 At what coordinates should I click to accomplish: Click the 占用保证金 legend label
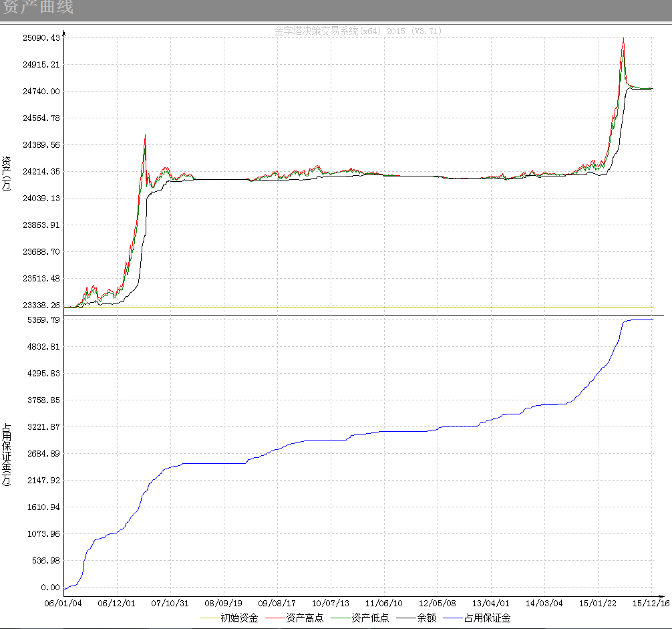point(487,618)
